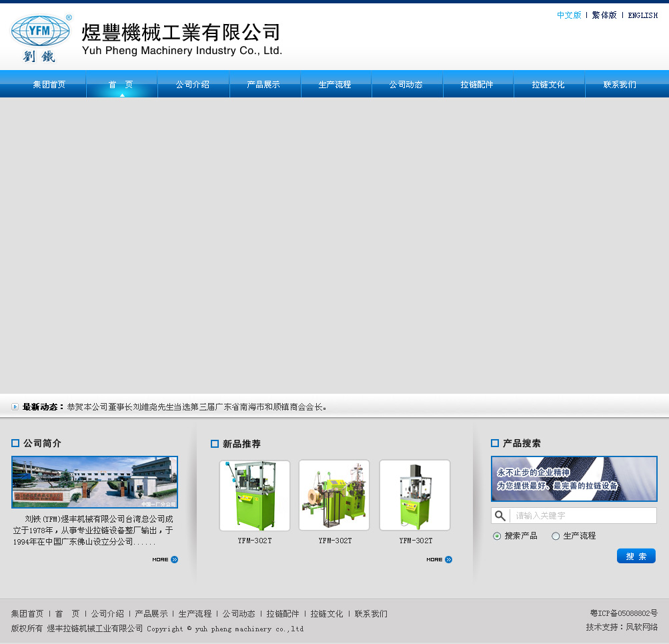Click the MORE arrow under 公司简介
Image resolution: width=669 pixels, height=644 pixels.
165,559
